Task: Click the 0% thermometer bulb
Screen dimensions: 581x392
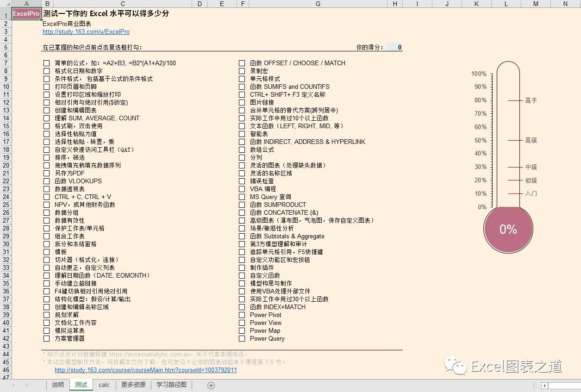Action: tap(508, 229)
